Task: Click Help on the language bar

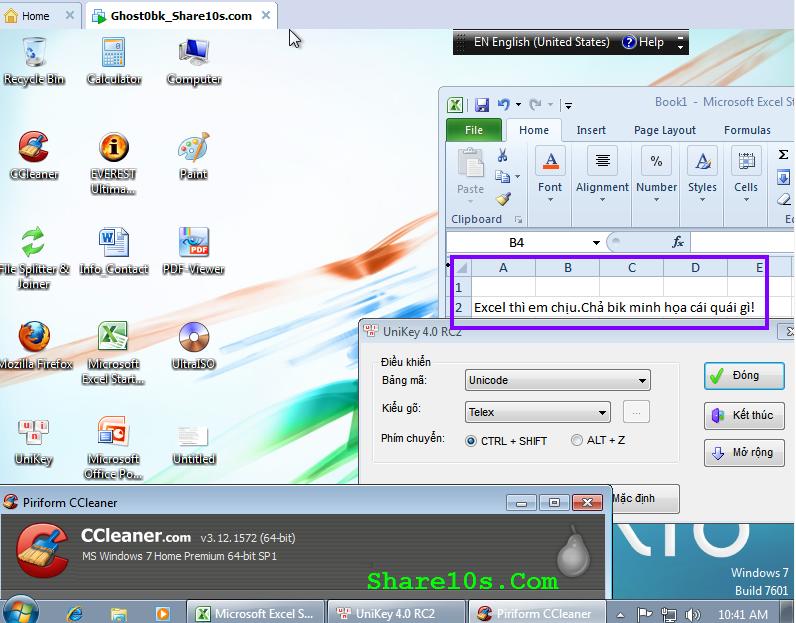Action: 643,42
